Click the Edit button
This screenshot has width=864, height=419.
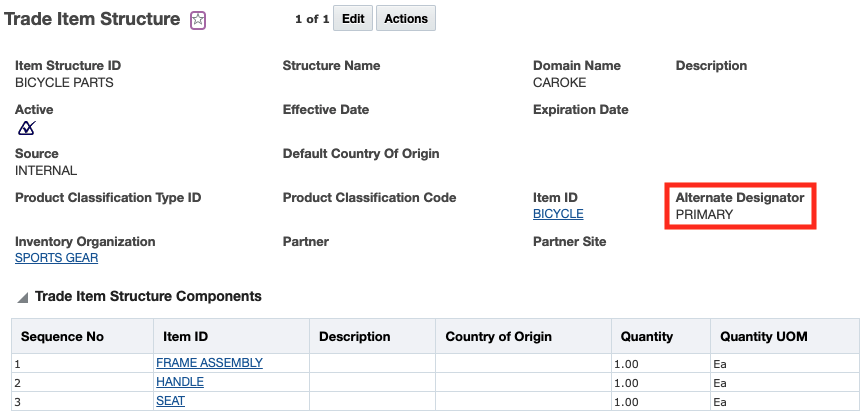pyautogui.click(x=353, y=19)
